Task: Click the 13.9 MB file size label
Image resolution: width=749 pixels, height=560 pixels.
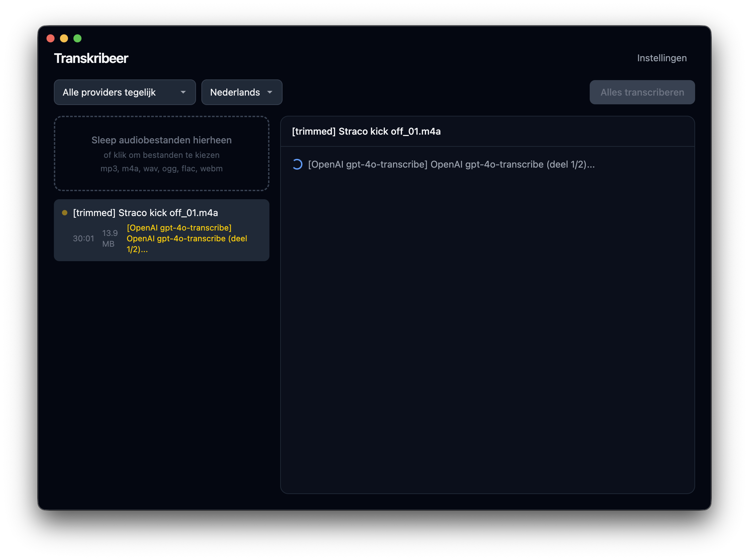Action: pos(110,239)
